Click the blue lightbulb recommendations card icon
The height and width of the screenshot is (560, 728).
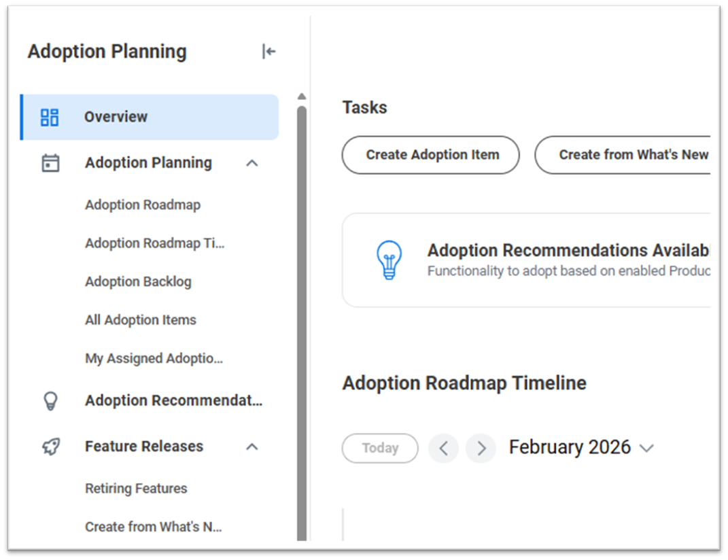[389, 260]
